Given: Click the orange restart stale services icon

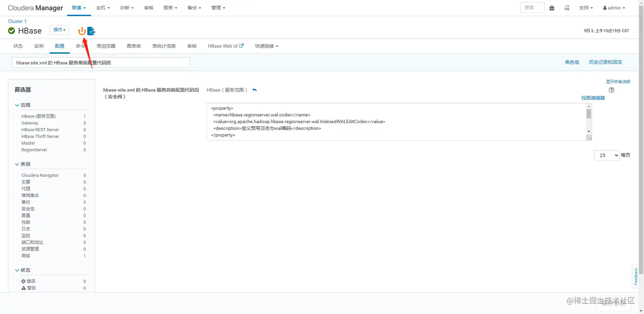Looking at the screenshot, I should pos(81,31).
